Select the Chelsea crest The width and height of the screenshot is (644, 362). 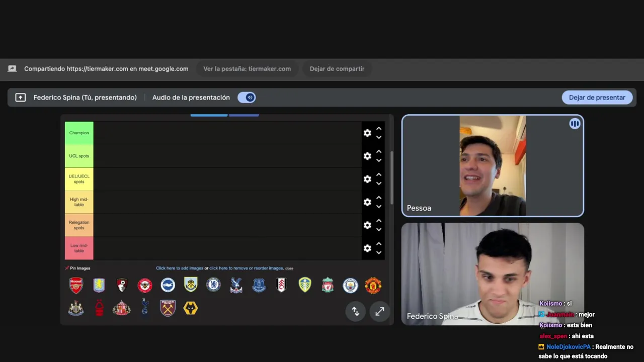click(213, 285)
